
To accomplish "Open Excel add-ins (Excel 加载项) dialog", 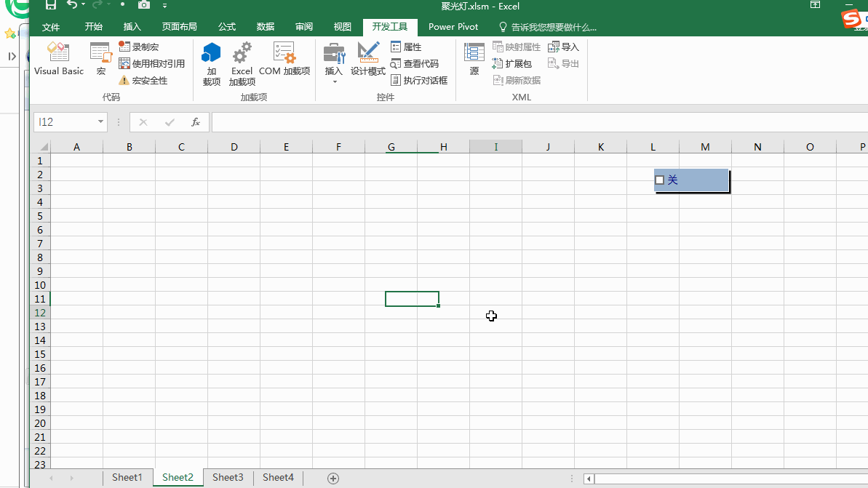I will 242,63.
